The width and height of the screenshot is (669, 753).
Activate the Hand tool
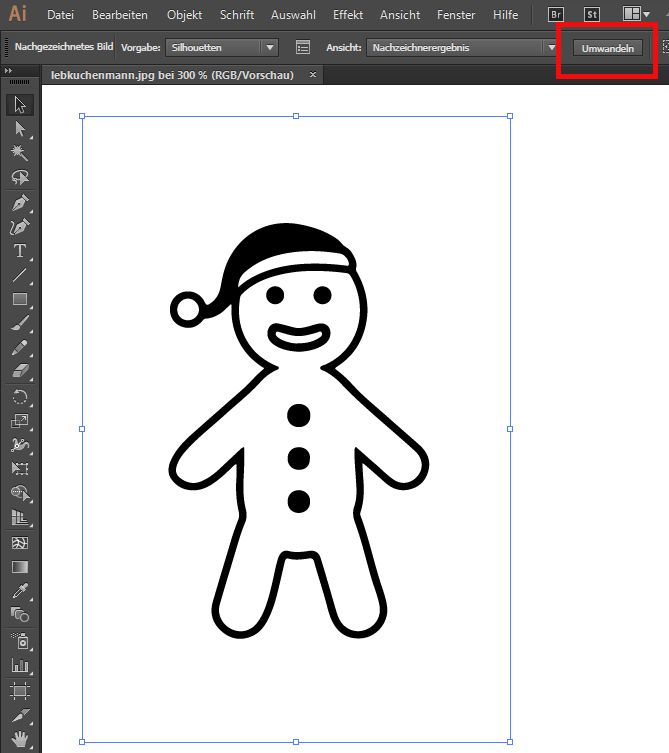19,739
